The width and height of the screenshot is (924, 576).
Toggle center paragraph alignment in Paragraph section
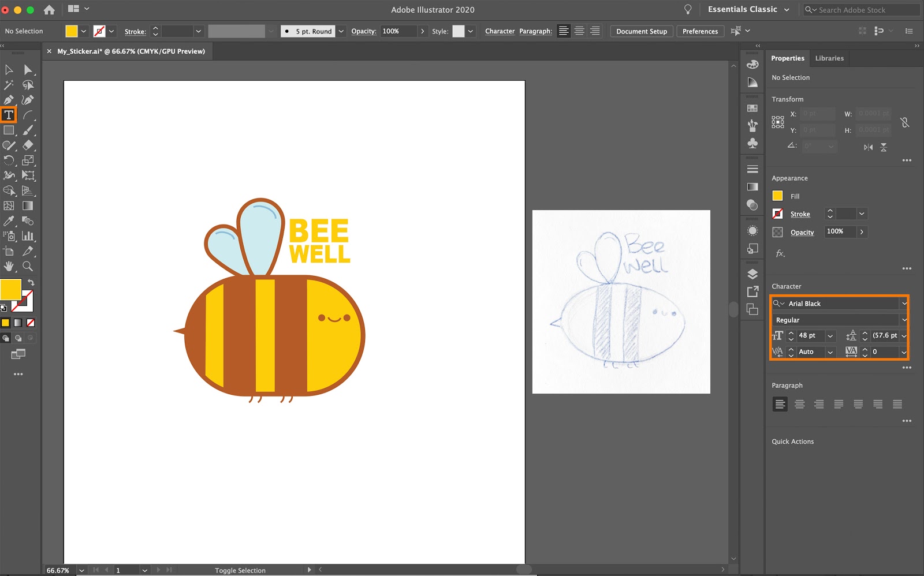pyautogui.click(x=800, y=404)
